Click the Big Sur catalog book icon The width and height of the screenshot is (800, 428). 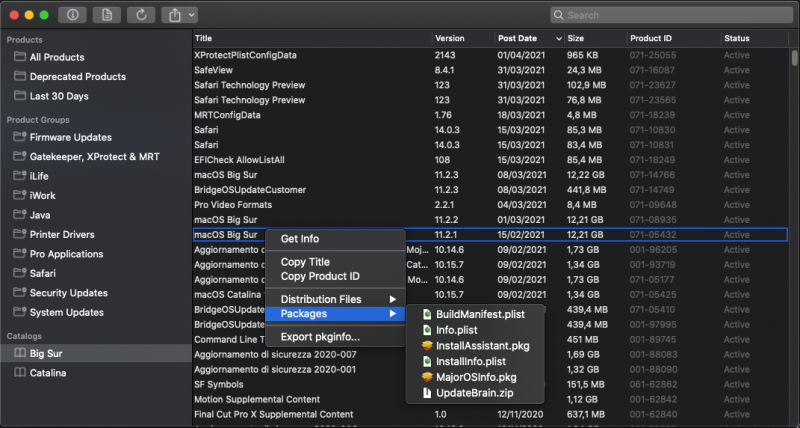(19, 354)
